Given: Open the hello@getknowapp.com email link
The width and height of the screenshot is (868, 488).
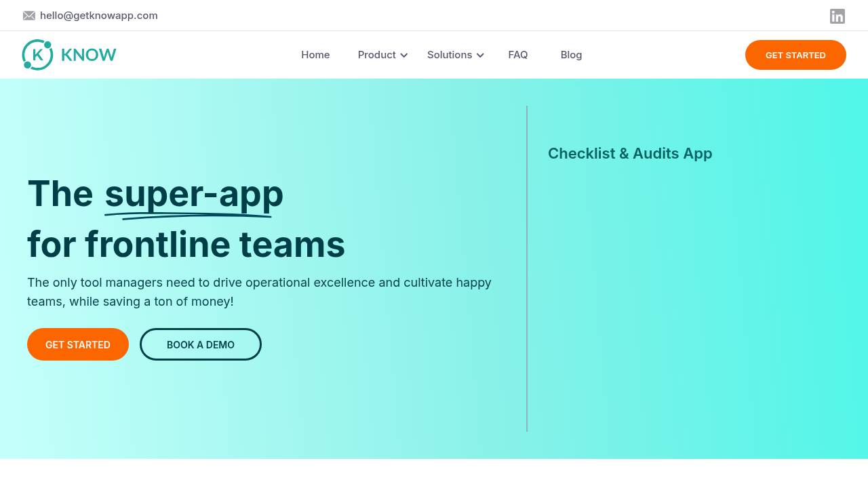Looking at the screenshot, I should pos(99,16).
